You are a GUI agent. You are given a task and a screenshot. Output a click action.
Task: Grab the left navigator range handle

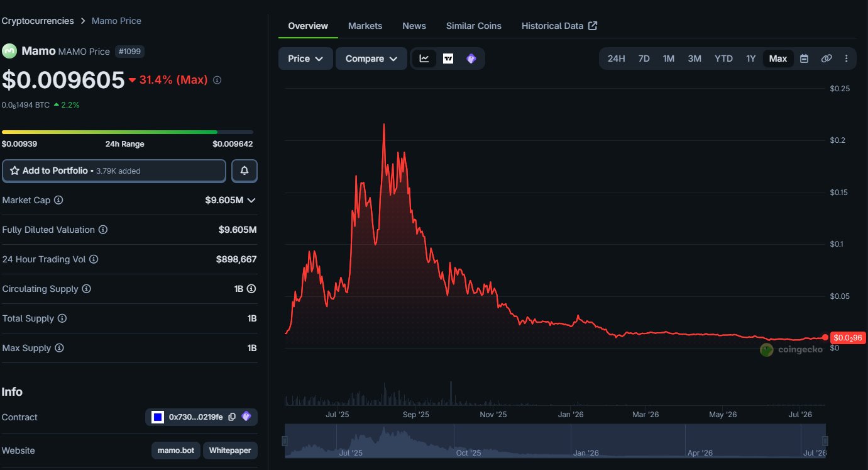(x=285, y=441)
